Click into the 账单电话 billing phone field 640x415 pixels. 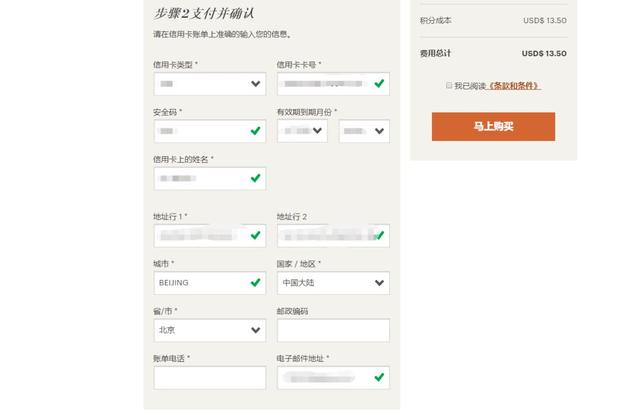(209, 377)
